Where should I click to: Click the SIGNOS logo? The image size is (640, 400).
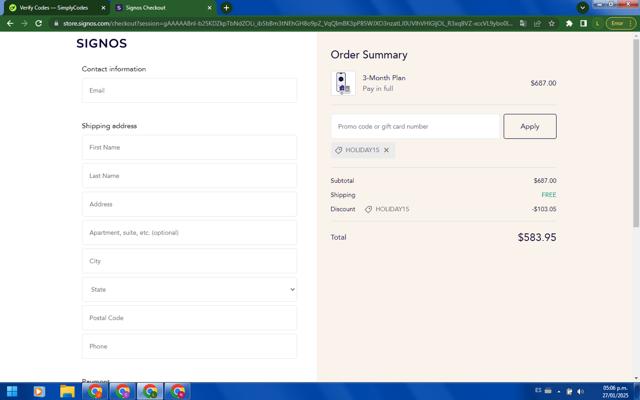(102, 43)
